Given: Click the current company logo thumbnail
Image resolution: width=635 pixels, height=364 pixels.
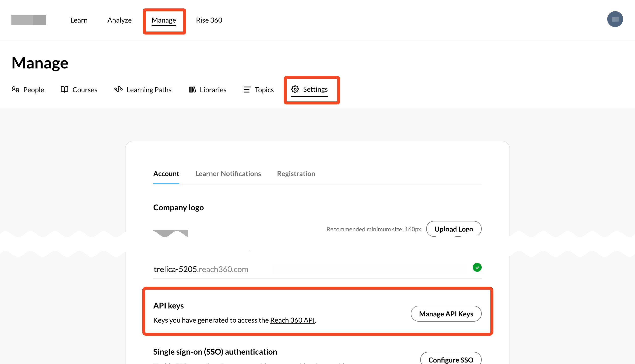Looking at the screenshot, I should click(170, 233).
